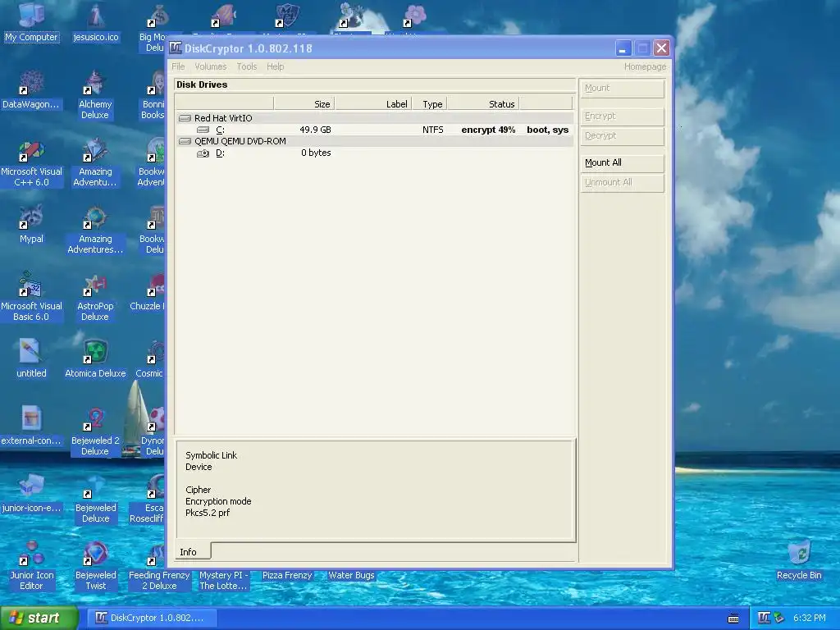Image resolution: width=840 pixels, height=630 pixels.
Task: Click the Safely Remove Hardware tray icon
Action: 779,618
